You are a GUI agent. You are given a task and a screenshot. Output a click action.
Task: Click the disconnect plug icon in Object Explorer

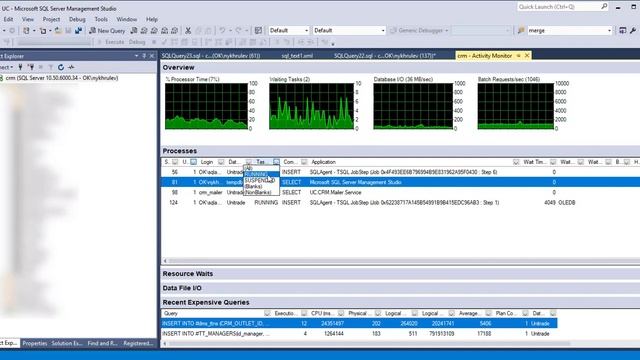tap(31, 67)
